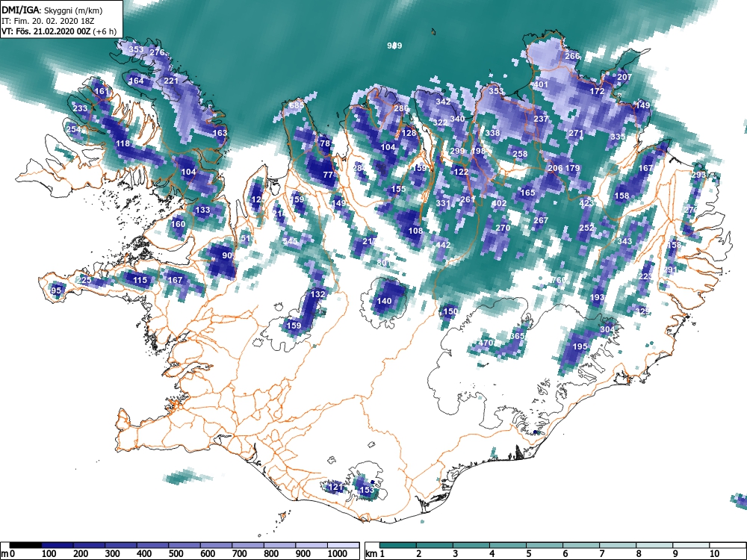Click the 254 visibility value

coord(73,129)
